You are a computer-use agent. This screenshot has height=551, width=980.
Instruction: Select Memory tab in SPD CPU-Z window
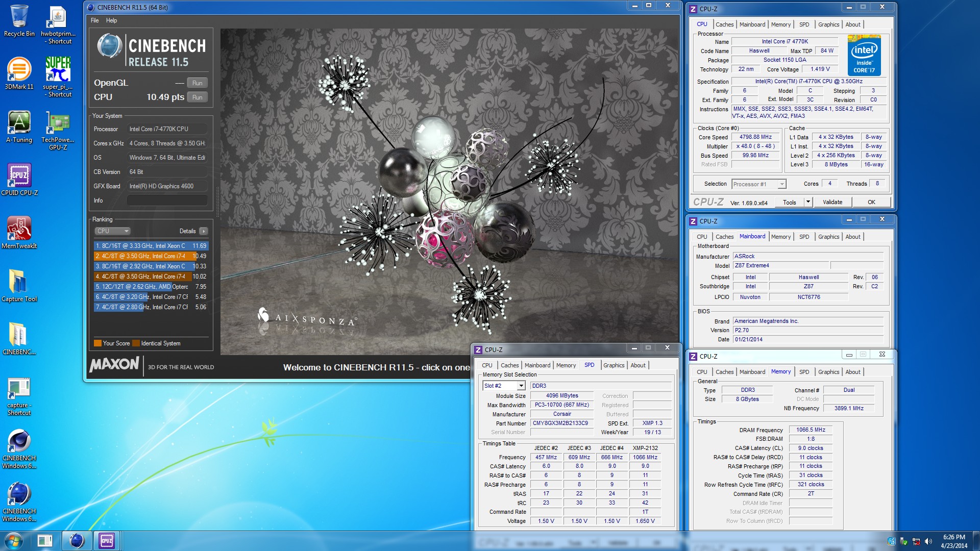(x=566, y=365)
